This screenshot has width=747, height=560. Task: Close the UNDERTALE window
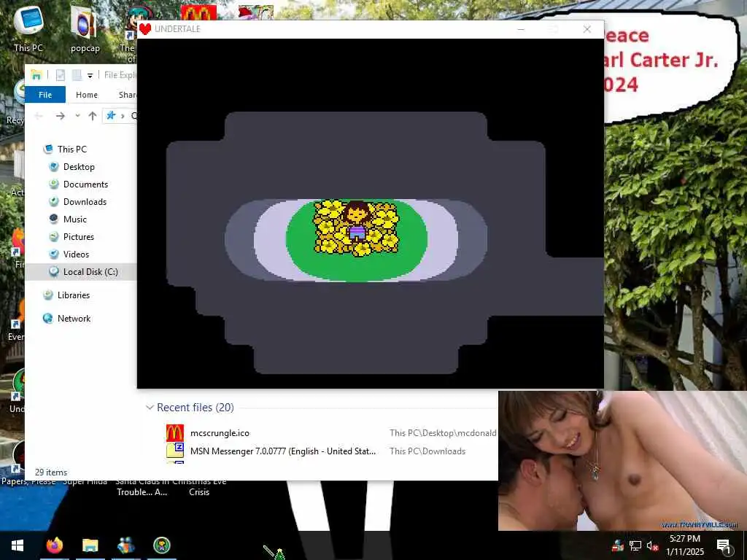point(587,29)
